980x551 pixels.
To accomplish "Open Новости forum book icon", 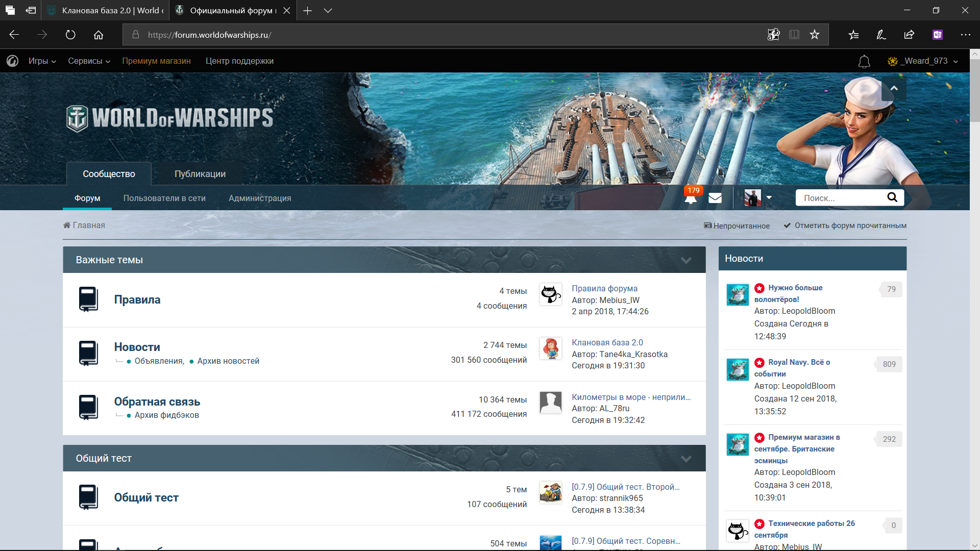I will click(x=88, y=354).
